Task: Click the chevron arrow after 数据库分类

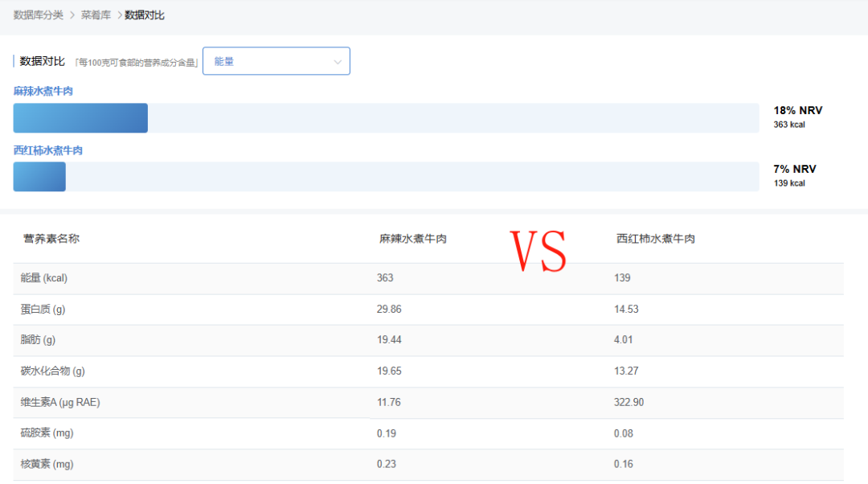Action: tap(72, 15)
